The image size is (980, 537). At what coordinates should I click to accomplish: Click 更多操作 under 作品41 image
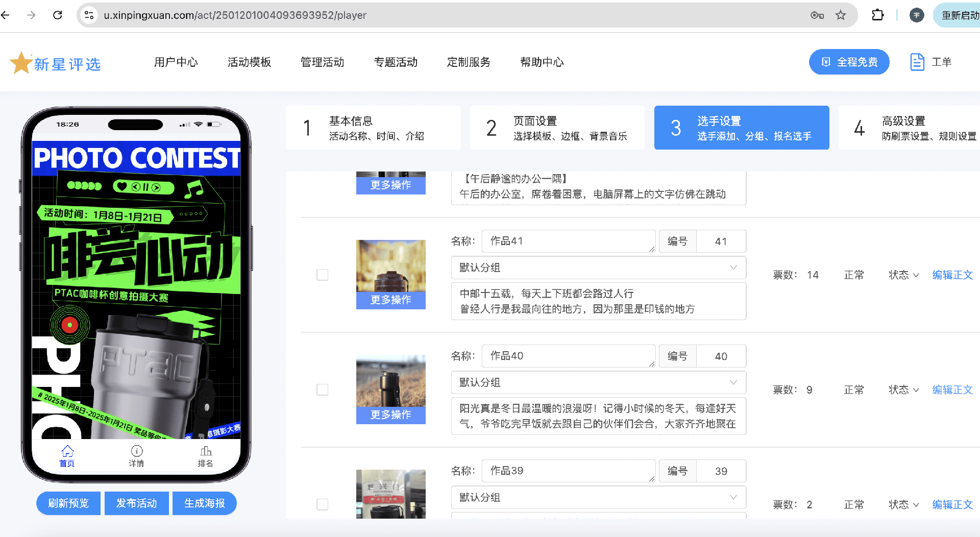(x=391, y=300)
